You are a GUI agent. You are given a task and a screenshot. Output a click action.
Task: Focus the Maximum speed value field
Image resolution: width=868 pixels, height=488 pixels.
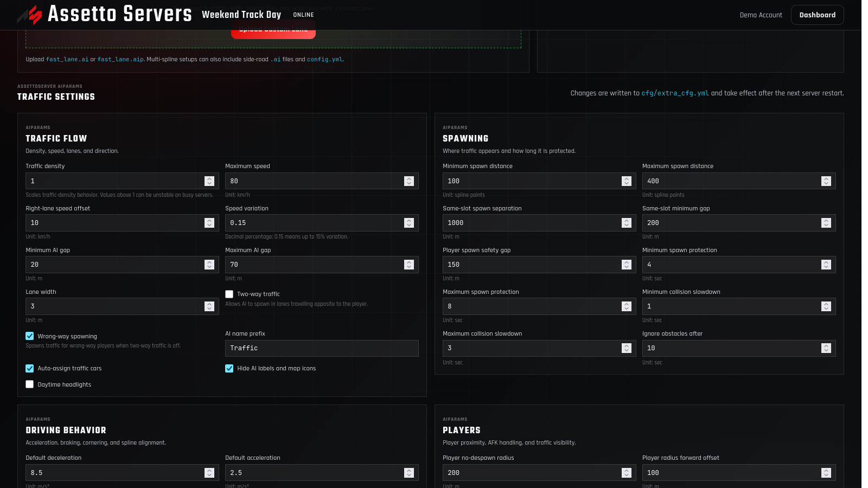[322, 181]
